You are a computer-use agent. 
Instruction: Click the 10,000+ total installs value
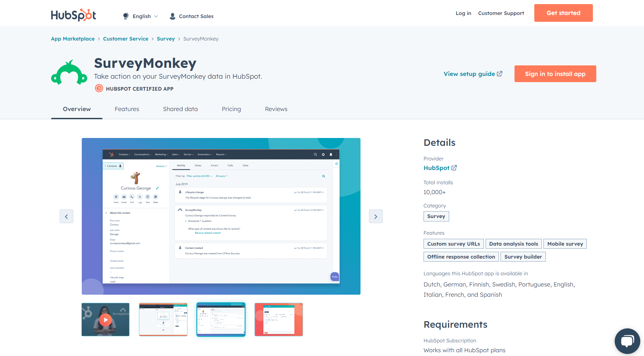(x=434, y=192)
